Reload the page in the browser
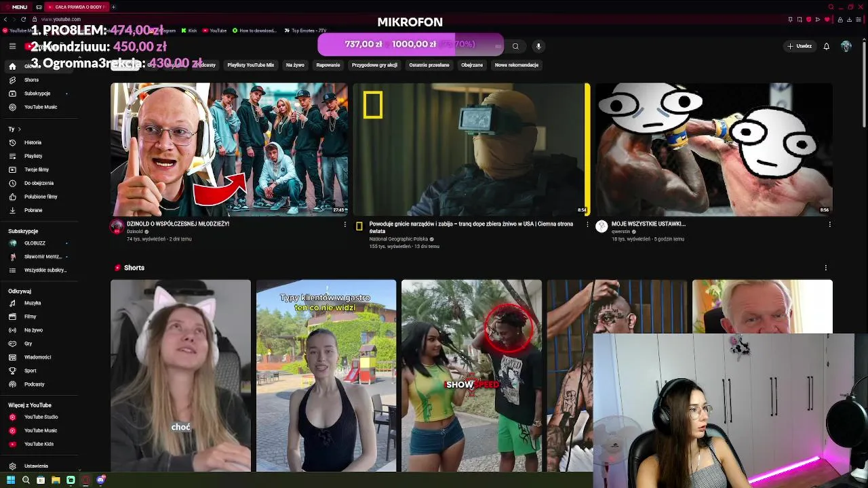This screenshot has height=488, width=868. 24,19
